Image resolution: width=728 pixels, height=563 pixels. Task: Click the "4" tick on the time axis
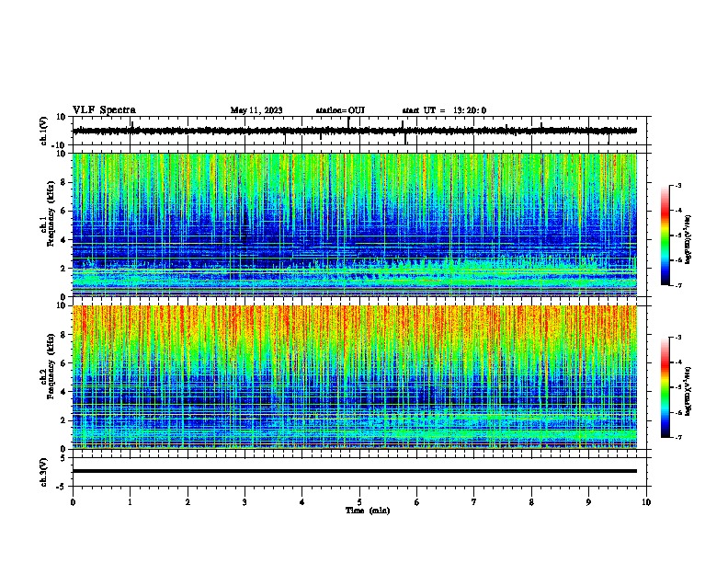[x=302, y=502]
